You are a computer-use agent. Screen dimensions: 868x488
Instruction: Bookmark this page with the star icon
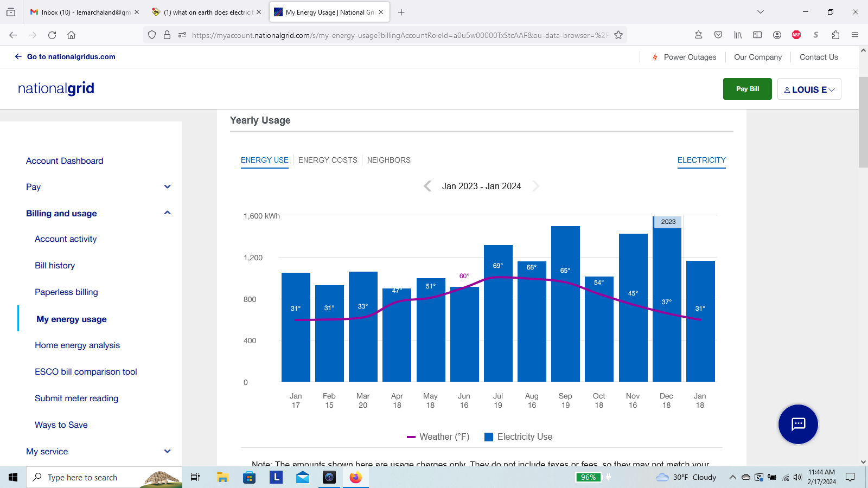point(618,35)
